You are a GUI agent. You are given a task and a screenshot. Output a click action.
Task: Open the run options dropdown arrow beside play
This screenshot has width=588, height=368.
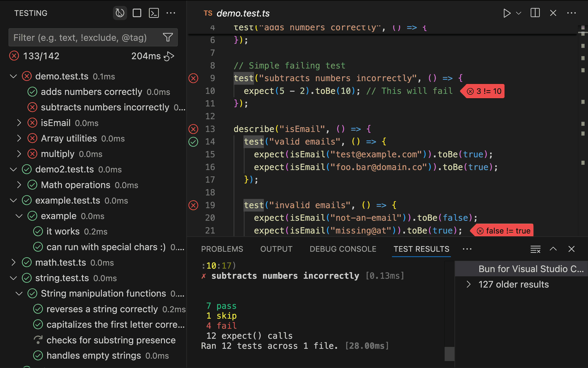518,13
